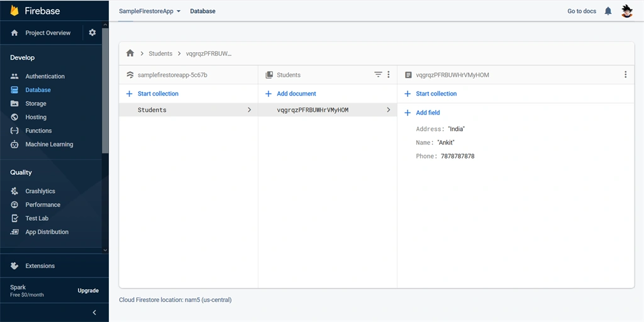The height and width of the screenshot is (322, 644).
Task: Open Students collection three-dot menu
Action: 389,74
